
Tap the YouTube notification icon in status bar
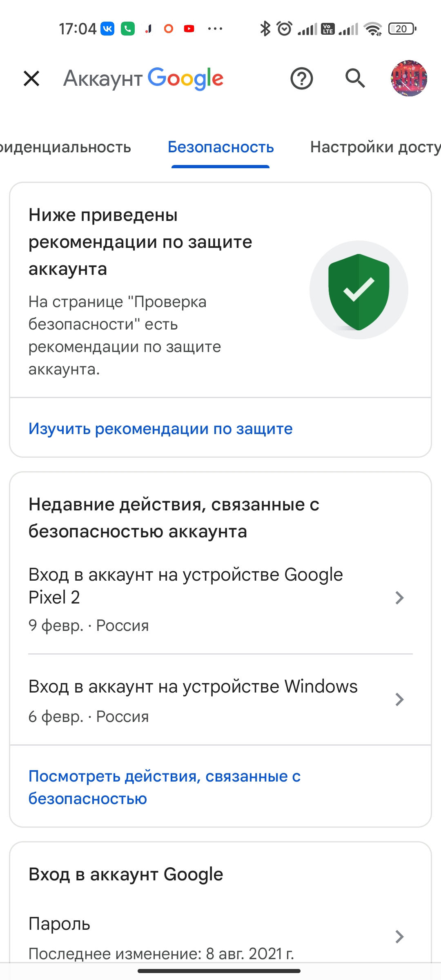click(x=189, y=29)
